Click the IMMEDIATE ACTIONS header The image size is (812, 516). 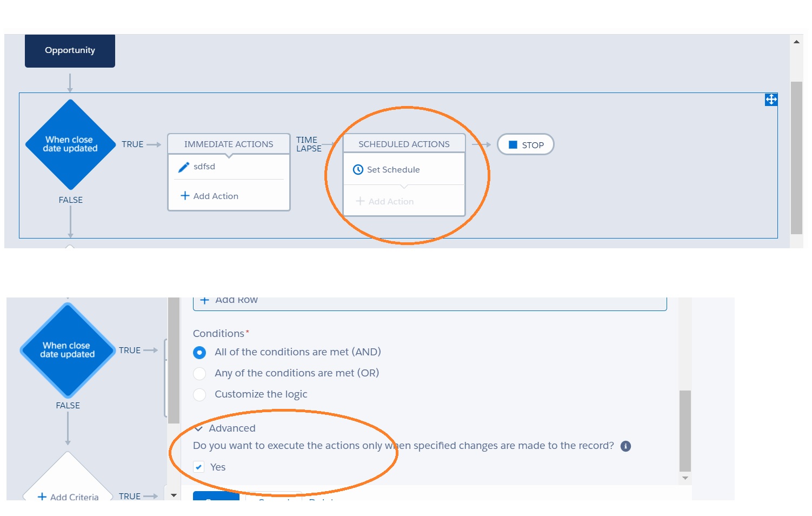coord(229,144)
